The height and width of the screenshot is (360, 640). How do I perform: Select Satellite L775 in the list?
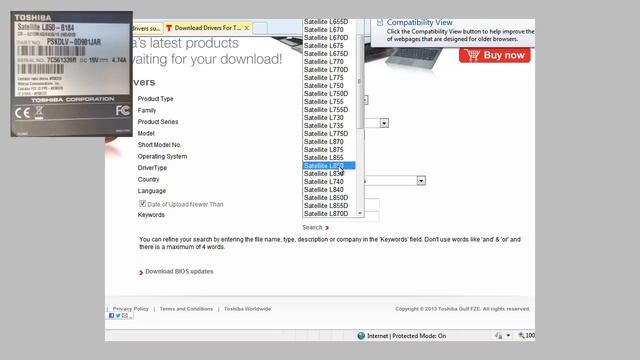tap(329, 78)
